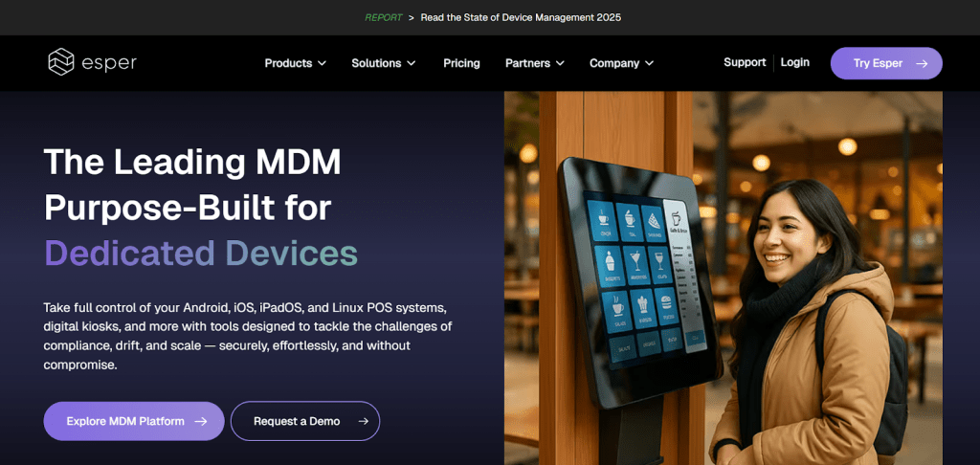
Task: Click the arrow icon in Try Esper button
Action: pyautogui.click(x=922, y=63)
